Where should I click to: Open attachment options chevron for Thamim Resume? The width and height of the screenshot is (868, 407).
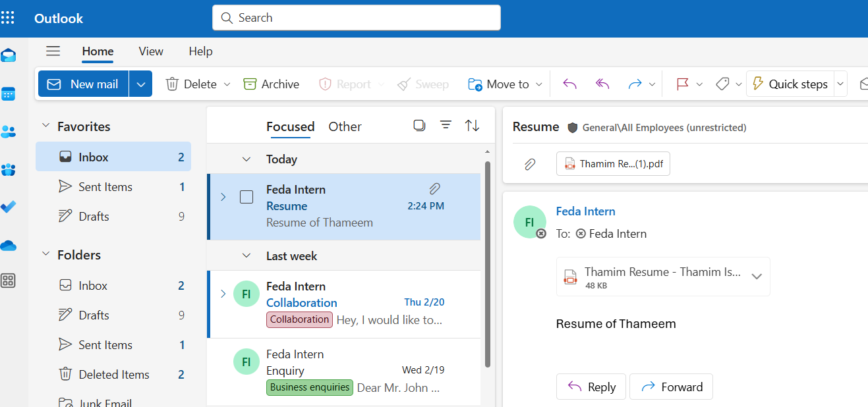[757, 277]
